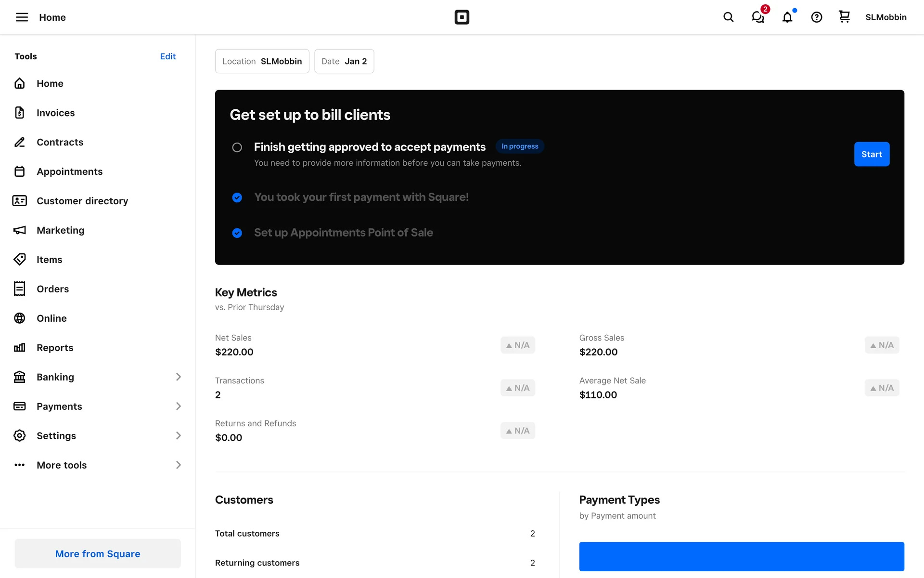This screenshot has height=578, width=924.
Task: Open Customer directory in sidebar
Action: click(x=82, y=201)
